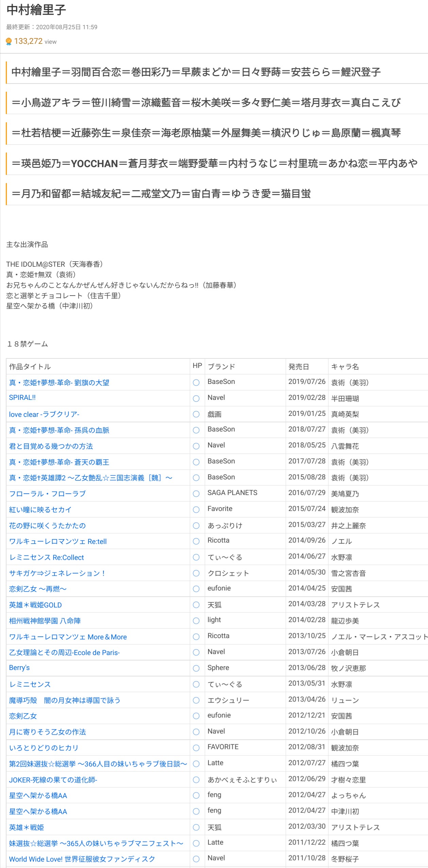Follow the 月に寄りそう乙女の作法 link
The image size is (428, 868).
(x=47, y=732)
